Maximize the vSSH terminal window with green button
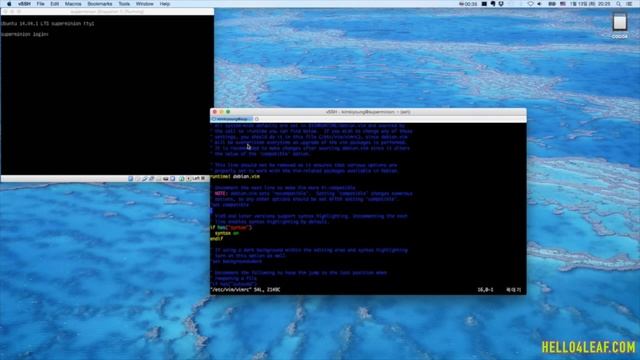The height and width of the screenshot is (360, 640). point(228,111)
